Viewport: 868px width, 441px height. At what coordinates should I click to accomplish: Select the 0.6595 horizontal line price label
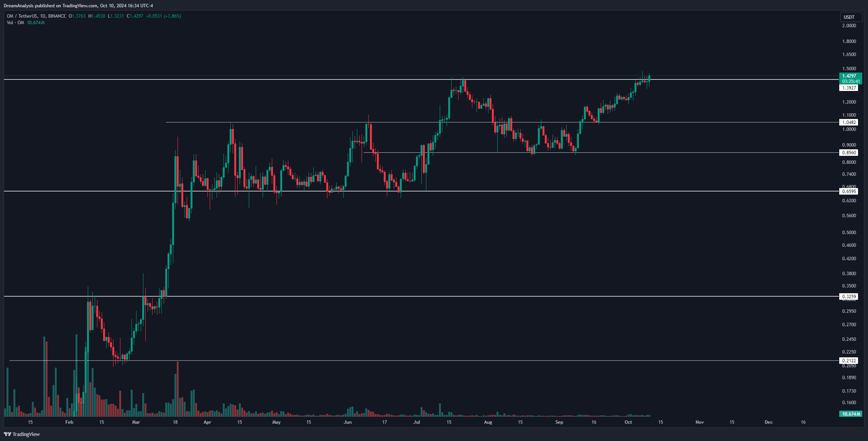(x=848, y=191)
